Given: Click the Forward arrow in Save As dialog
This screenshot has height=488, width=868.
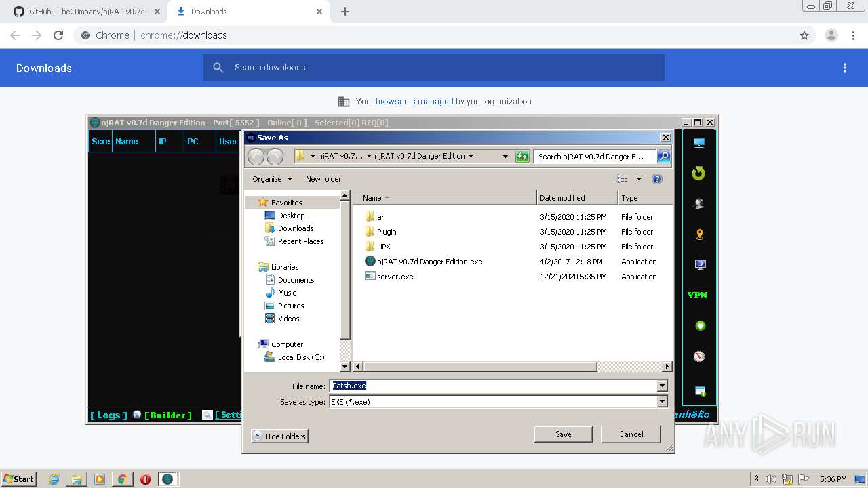Looking at the screenshot, I should tap(275, 157).
